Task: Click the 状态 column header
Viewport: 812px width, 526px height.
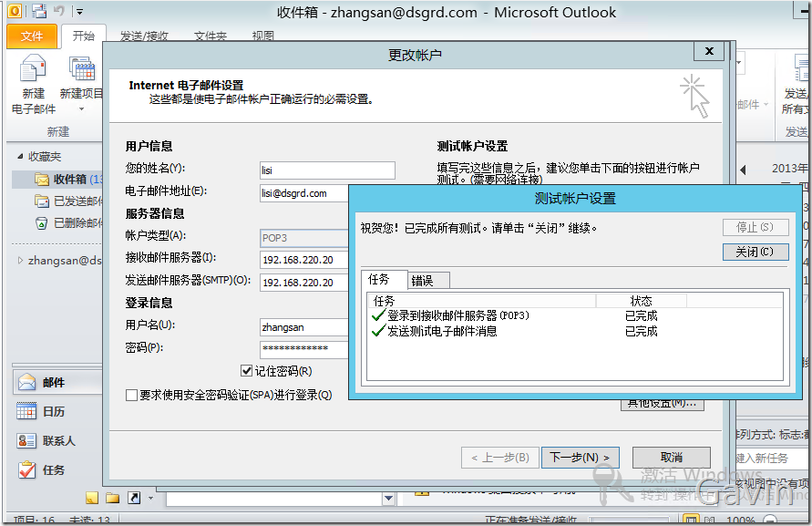Action: click(x=641, y=301)
